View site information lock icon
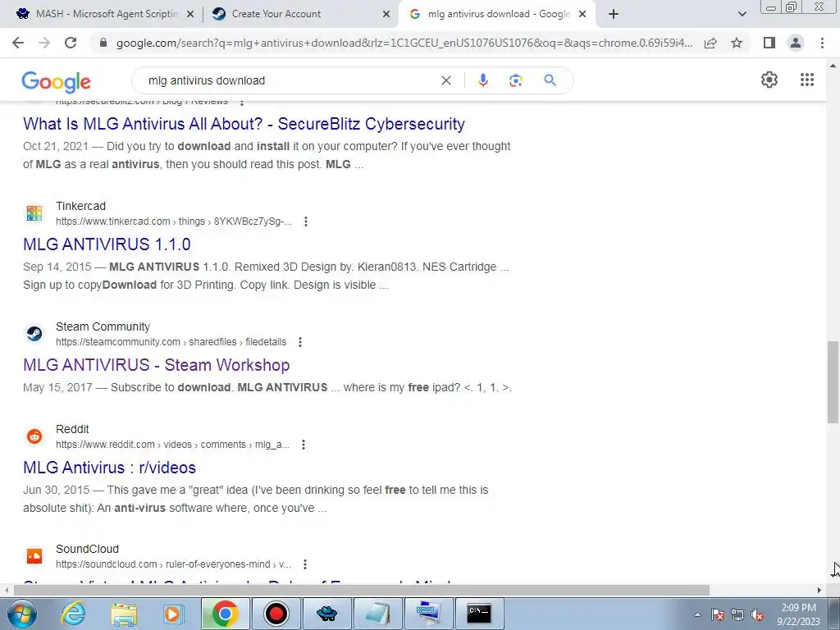 tap(103, 43)
